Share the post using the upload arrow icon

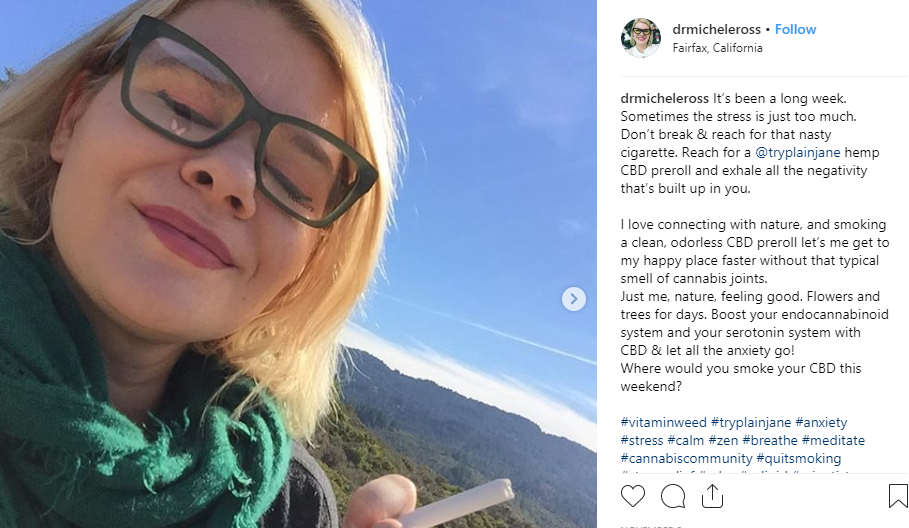712,496
